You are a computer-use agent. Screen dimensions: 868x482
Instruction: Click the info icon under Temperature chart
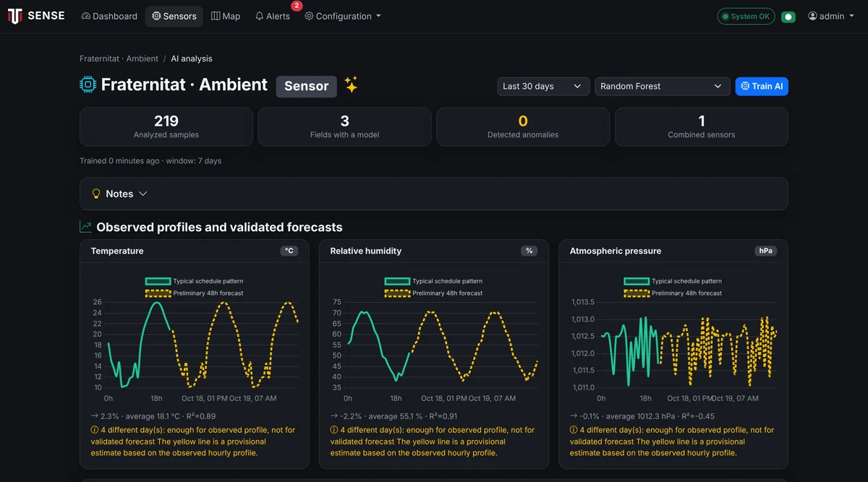coord(95,430)
